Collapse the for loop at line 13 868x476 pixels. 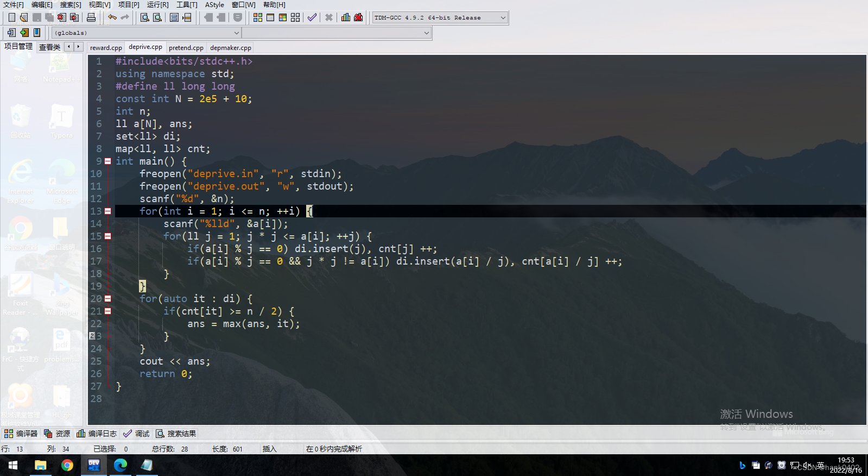pyautogui.click(x=108, y=211)
